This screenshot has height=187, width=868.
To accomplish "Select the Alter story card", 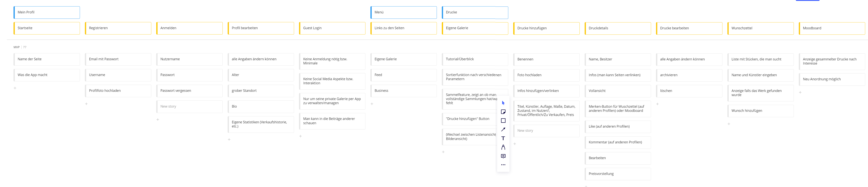I will (261, 75).
